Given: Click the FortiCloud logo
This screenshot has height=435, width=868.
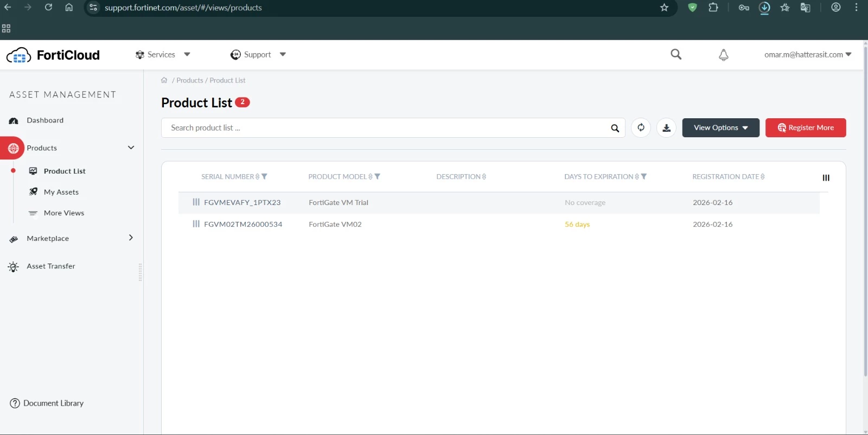Looking at the screenshot, I should (x=53, y=55).
